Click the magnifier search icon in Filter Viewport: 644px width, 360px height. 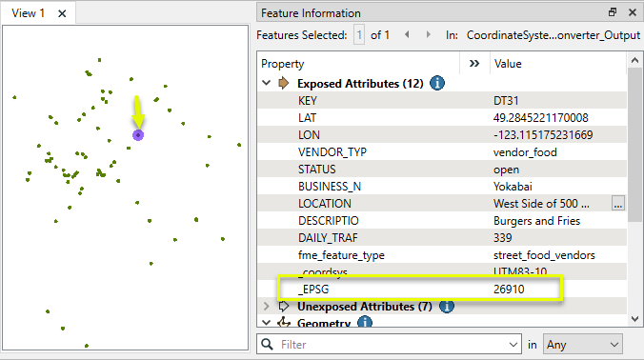coord(268,344)
